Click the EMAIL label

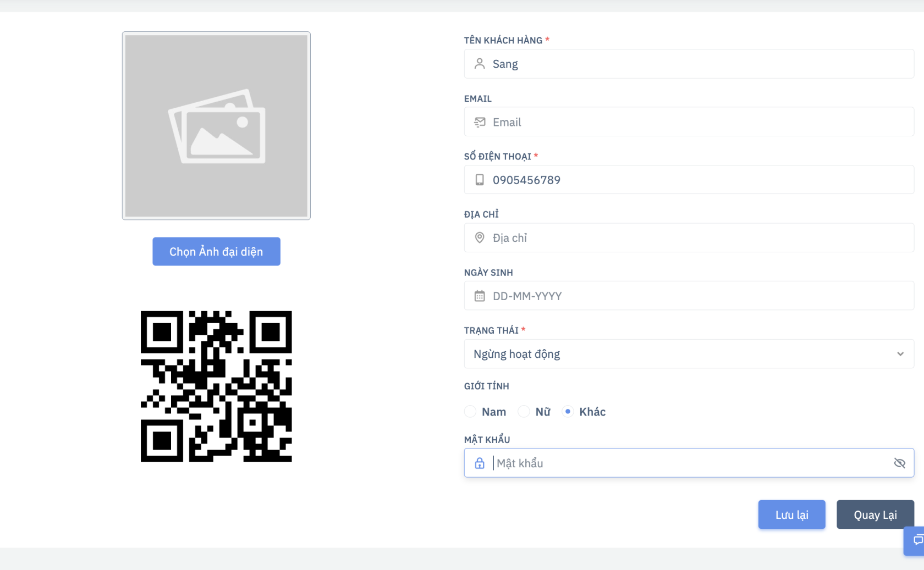coord(478,98)
